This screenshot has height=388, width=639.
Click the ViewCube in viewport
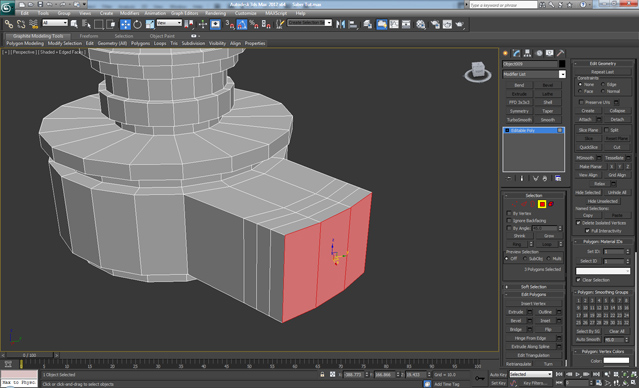click(478, 71)
